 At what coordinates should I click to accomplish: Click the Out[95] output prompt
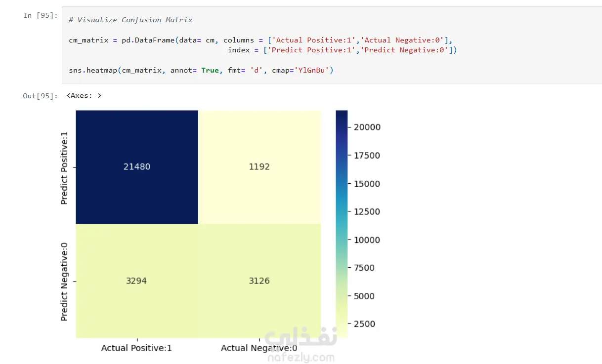click(40, 96)
